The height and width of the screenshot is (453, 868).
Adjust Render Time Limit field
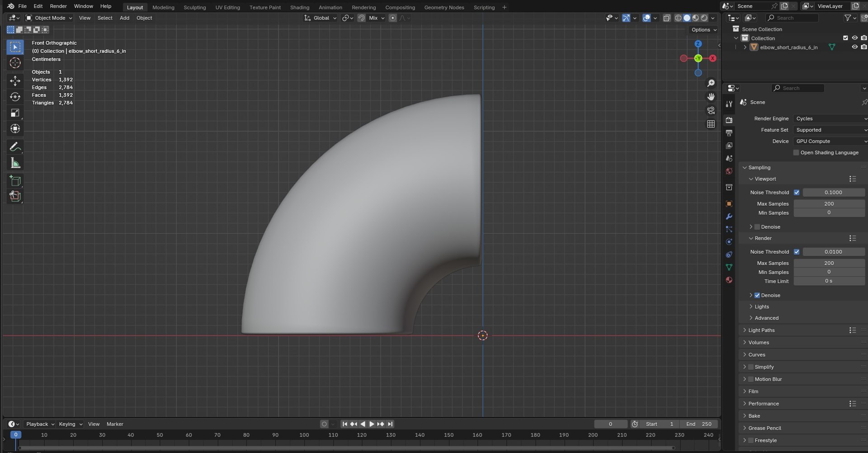[829, 281]
